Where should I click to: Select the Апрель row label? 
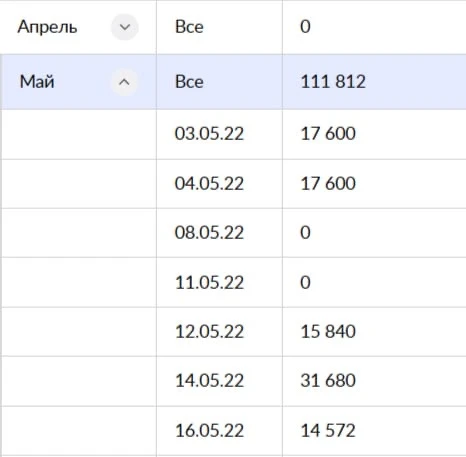click(x=47, y=27)
